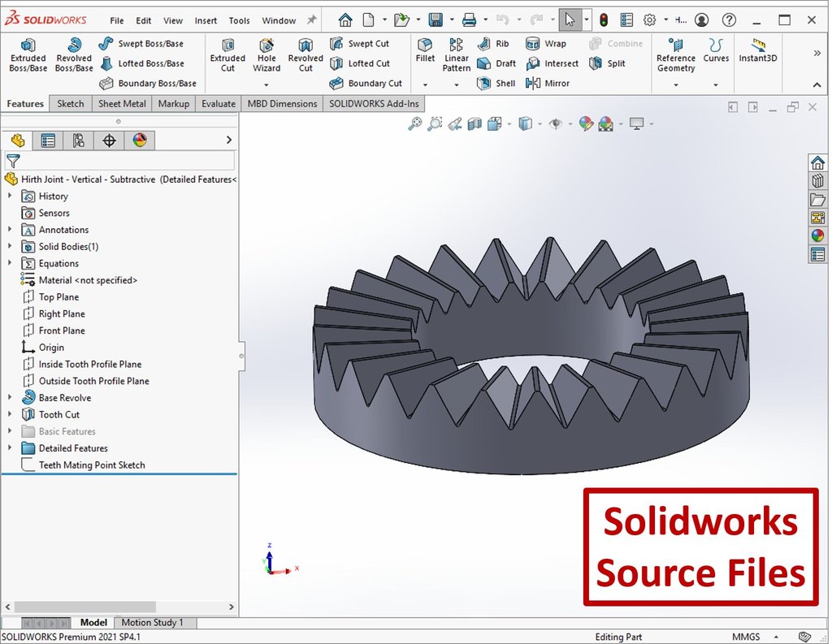Toggle Instant3D mode
Viewport: 832px width, 644px height.
(757, 50)
